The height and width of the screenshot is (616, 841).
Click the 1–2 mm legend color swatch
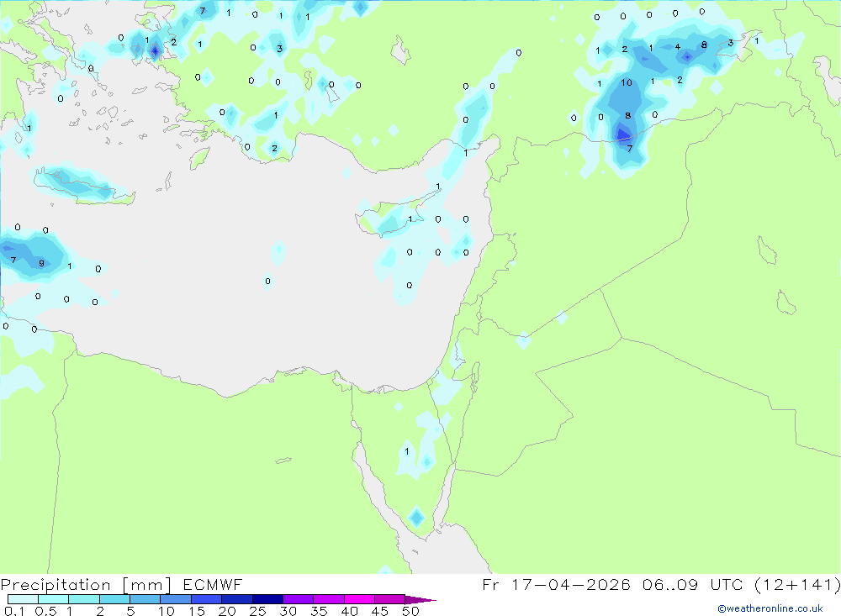[83, 599]
